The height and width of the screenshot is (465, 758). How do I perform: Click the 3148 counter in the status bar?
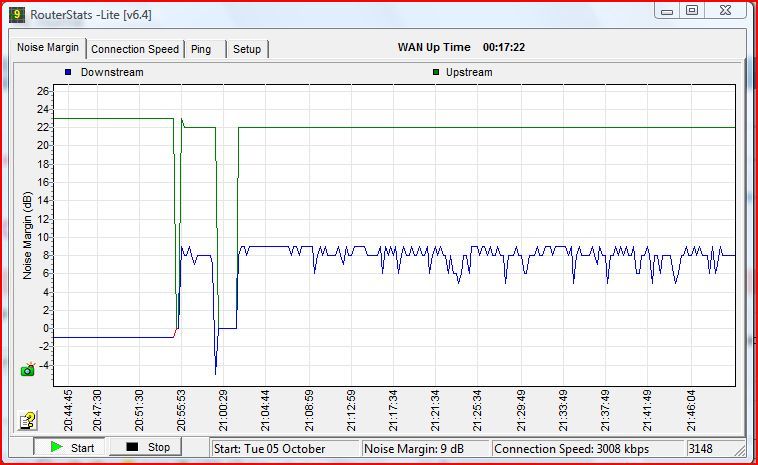(712, 448)
